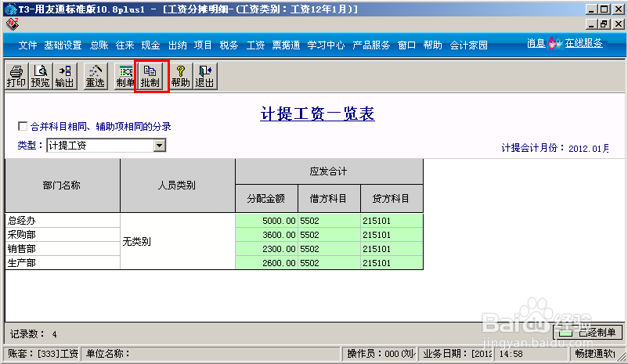Screen dimensions: 628x364
Task: Click the 退出 exit toolbar icon
Action: click(204, 76)
